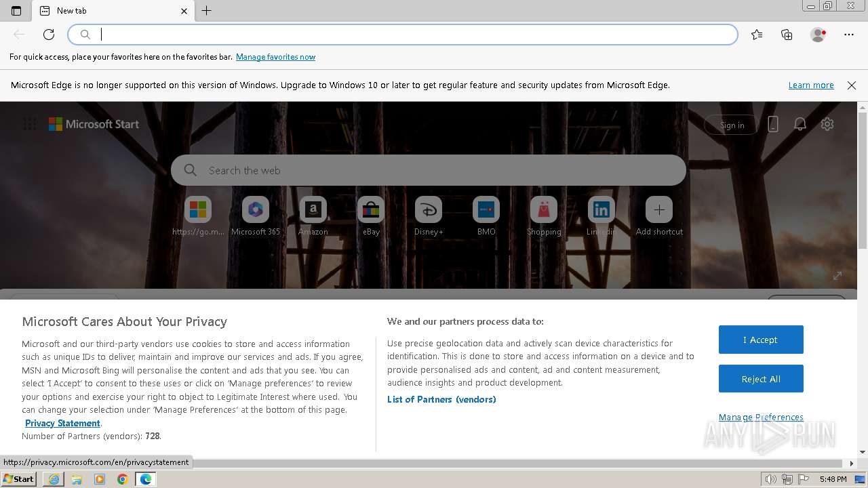The width and height of the screenshot is (868, 488).
Task: Click the Search the web box
Action: click(429, 170)
